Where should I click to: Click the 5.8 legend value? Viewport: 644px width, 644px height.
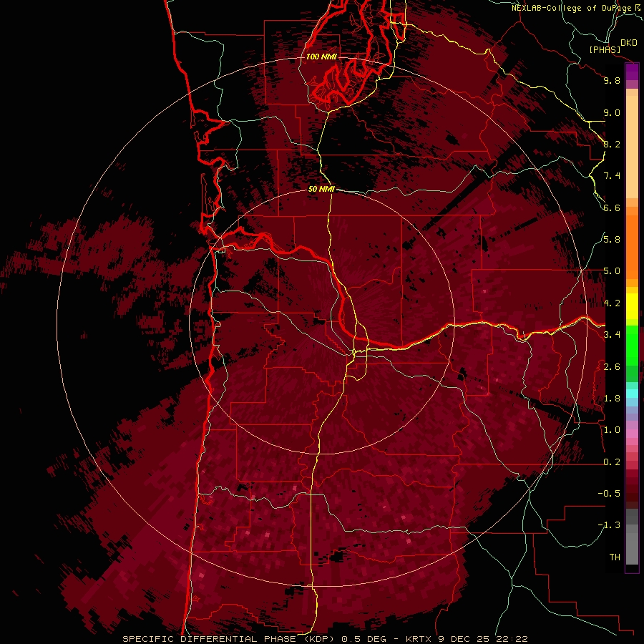pyautogui.click(x=612, y=240)
